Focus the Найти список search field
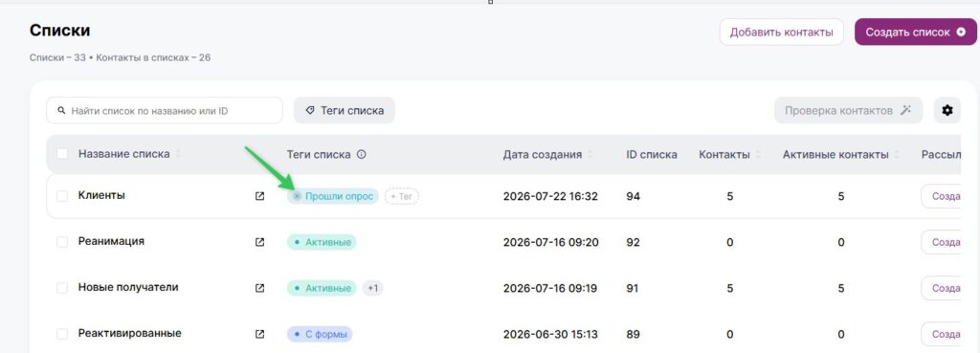This screenshot has height=353, width=980. (165, 111)
